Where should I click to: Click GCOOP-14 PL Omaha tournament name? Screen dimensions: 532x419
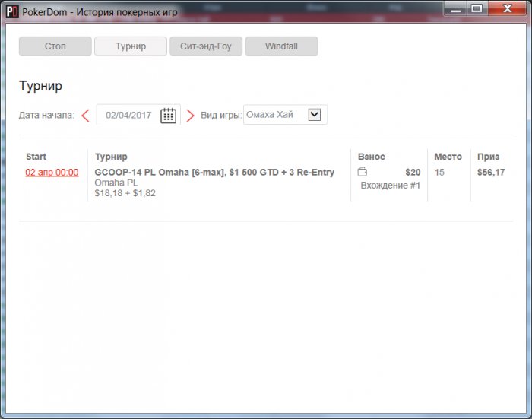click(x=214, y=172)
